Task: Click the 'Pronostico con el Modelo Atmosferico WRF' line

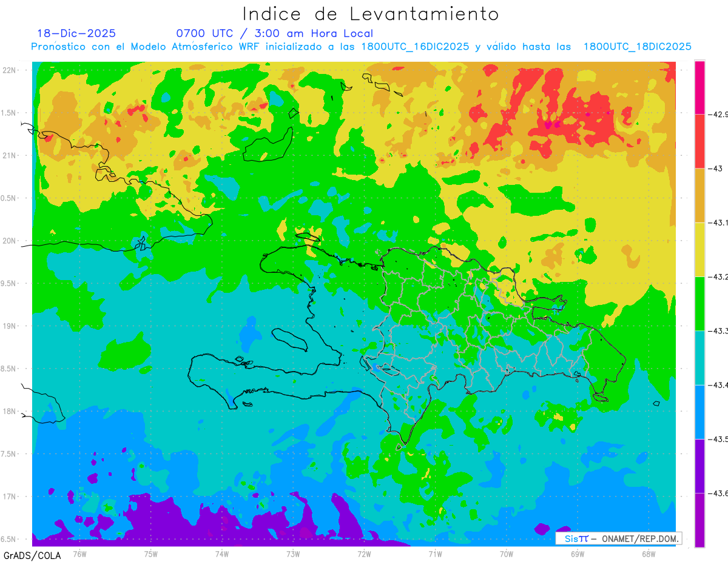Action: point(361,47)
